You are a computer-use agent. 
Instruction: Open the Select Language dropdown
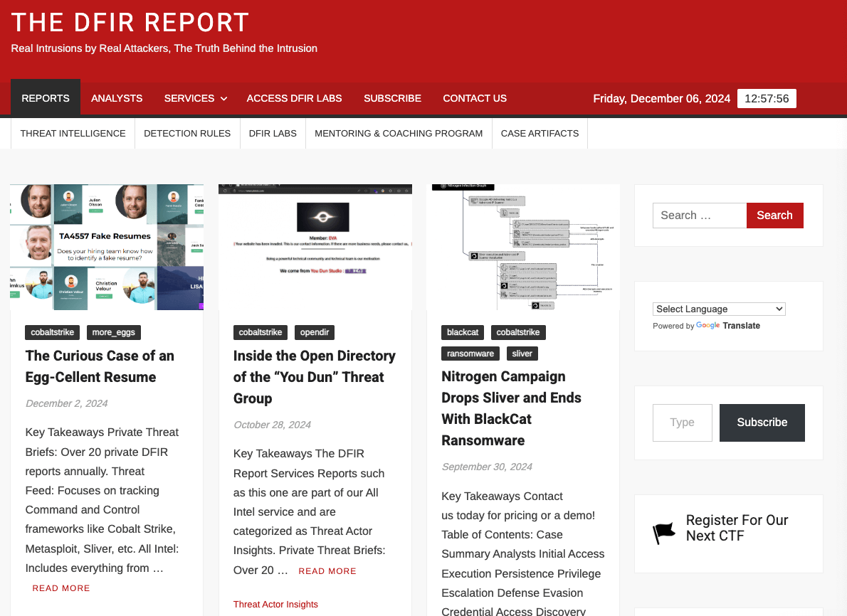click(x=718, y=309)
